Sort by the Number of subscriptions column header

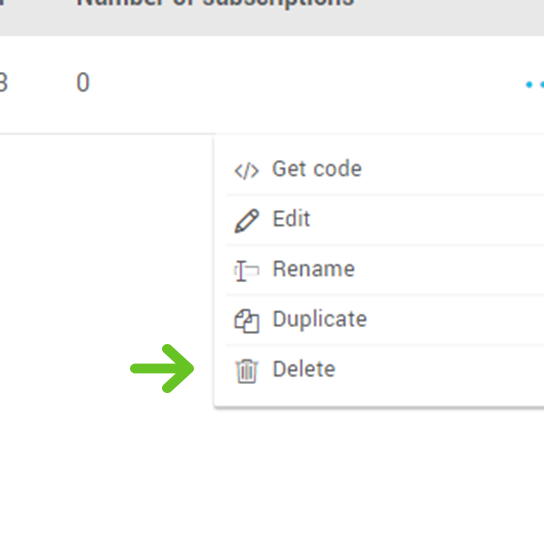pos(215,3)
